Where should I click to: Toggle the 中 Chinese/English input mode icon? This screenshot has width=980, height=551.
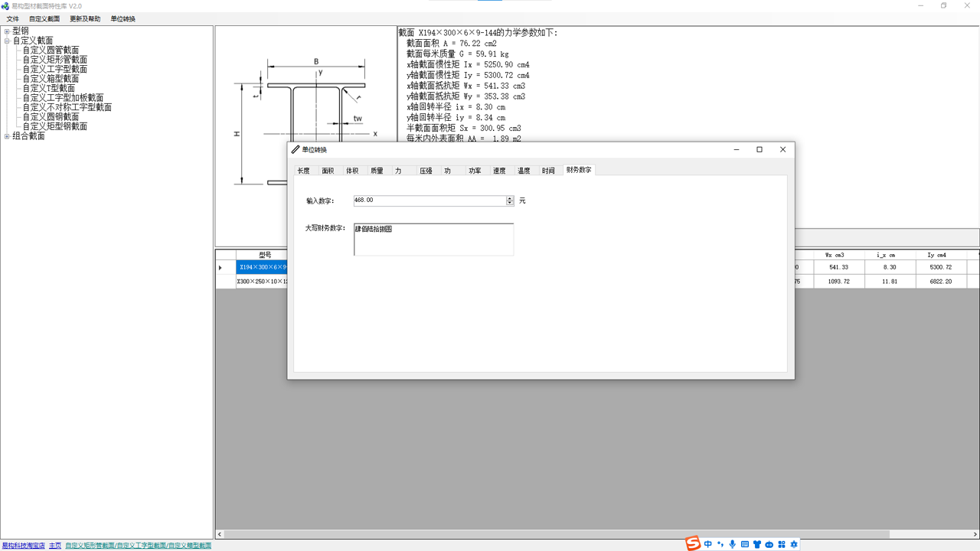point(708,544)
